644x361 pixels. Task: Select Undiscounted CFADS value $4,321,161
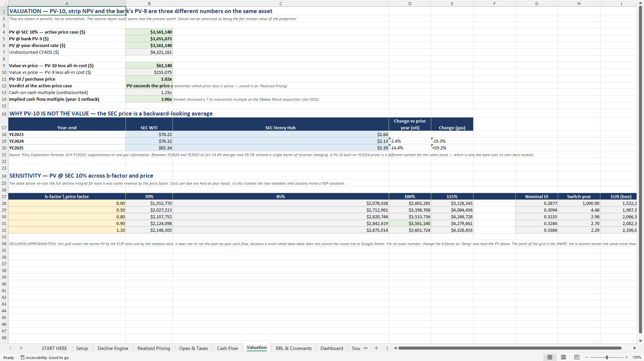coord(149,52)
